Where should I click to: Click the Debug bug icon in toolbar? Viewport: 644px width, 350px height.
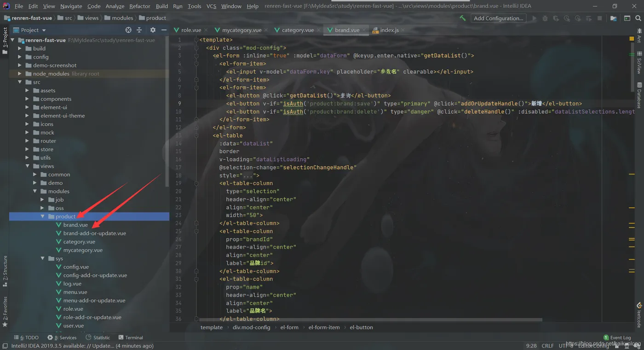click(x=545, y=18)
